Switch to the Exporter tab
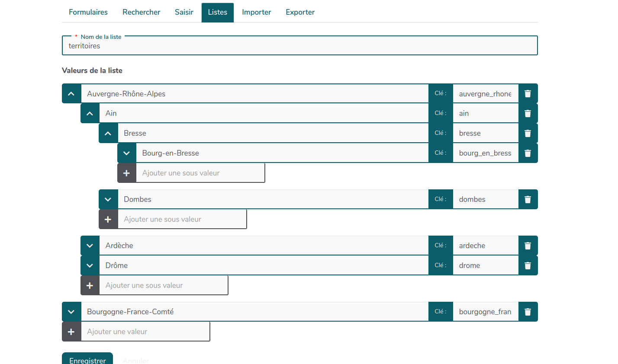 300,12
